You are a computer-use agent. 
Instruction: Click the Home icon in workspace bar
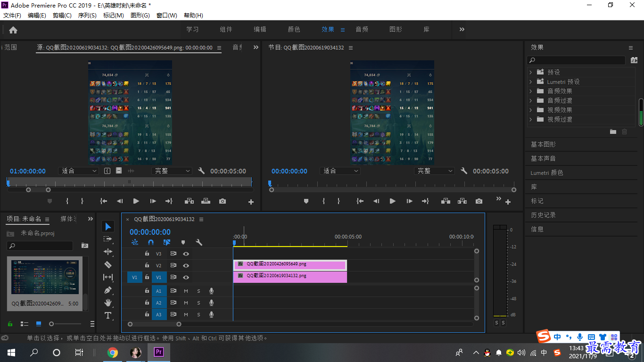[x=13, y=30]
